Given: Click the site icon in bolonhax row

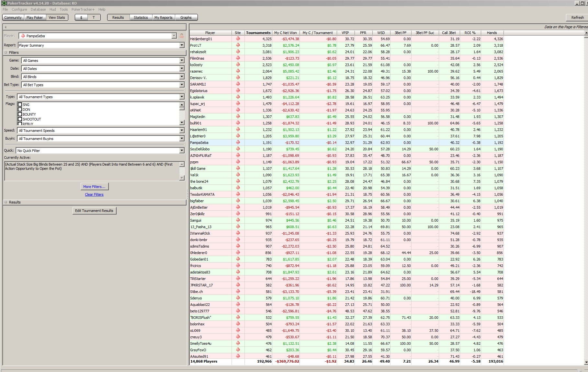Looking at the screenshot, I should click(x=238, y=324).
